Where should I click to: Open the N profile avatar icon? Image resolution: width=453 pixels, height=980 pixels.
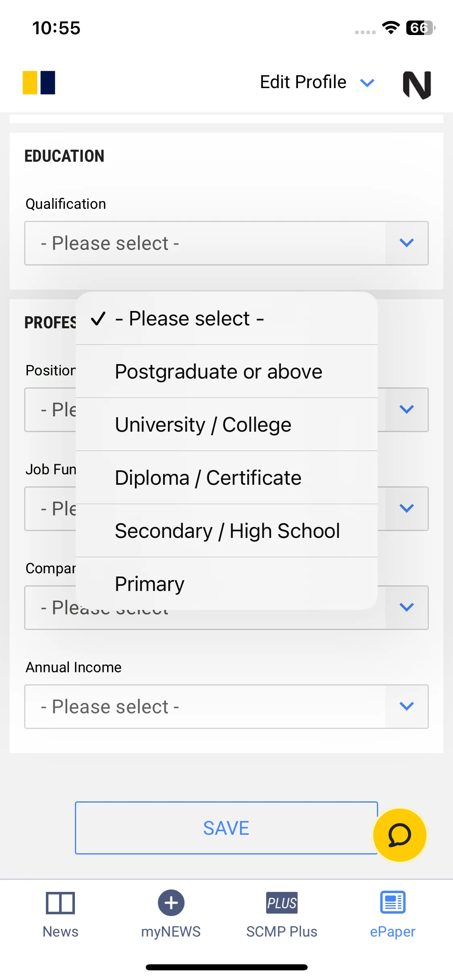click(x=417, y=84)
